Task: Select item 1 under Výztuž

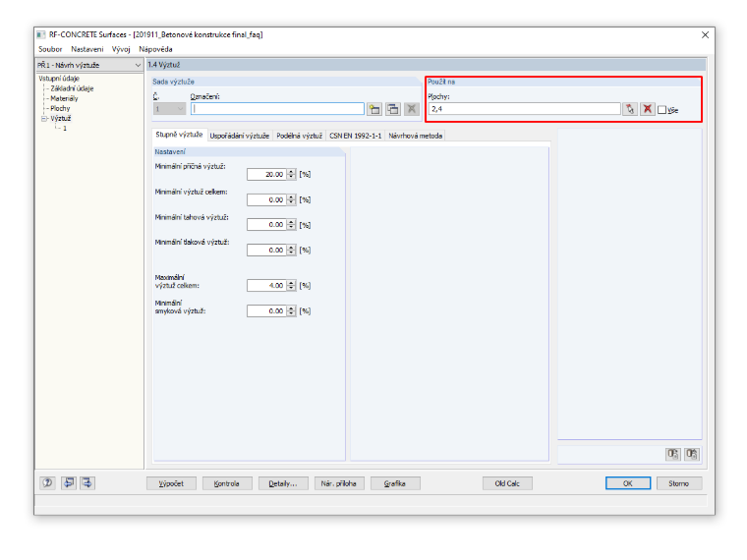Action: [x=65, y=129]
